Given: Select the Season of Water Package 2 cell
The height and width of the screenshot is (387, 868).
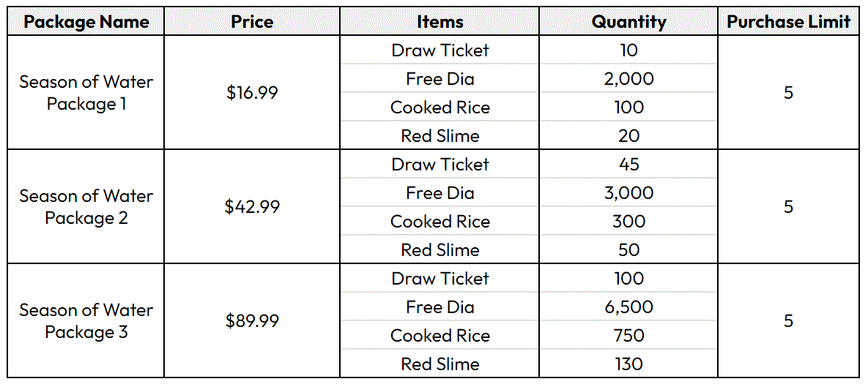Looking at the screenshot, I should pyautogui.click(x=86, y=207).
